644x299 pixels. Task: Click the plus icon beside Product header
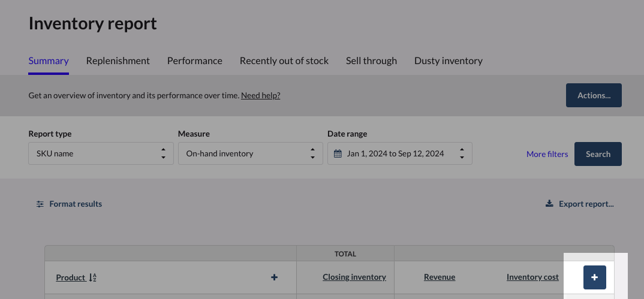click(x=274, y=277)
